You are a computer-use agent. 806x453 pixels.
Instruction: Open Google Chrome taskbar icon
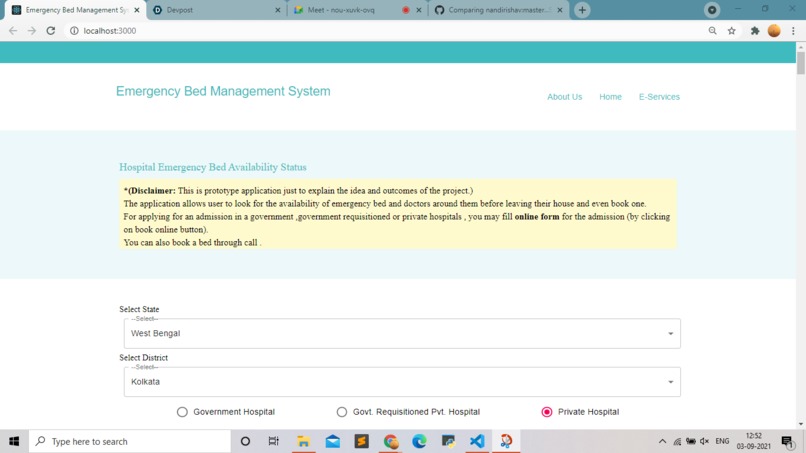point(391,441)
